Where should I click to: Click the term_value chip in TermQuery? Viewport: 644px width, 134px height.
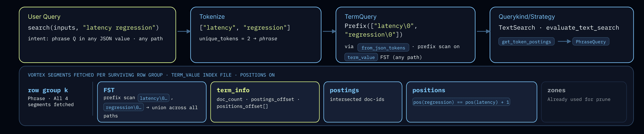click(361, 57)
